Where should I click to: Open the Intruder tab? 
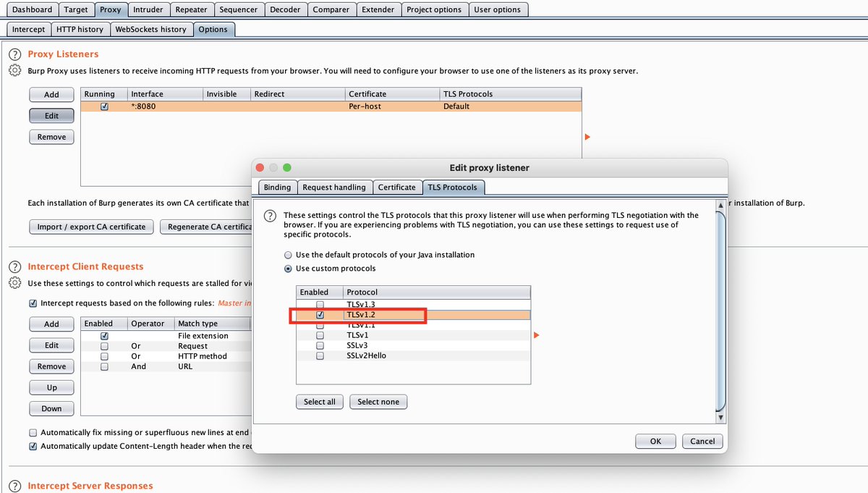[148, 9]
